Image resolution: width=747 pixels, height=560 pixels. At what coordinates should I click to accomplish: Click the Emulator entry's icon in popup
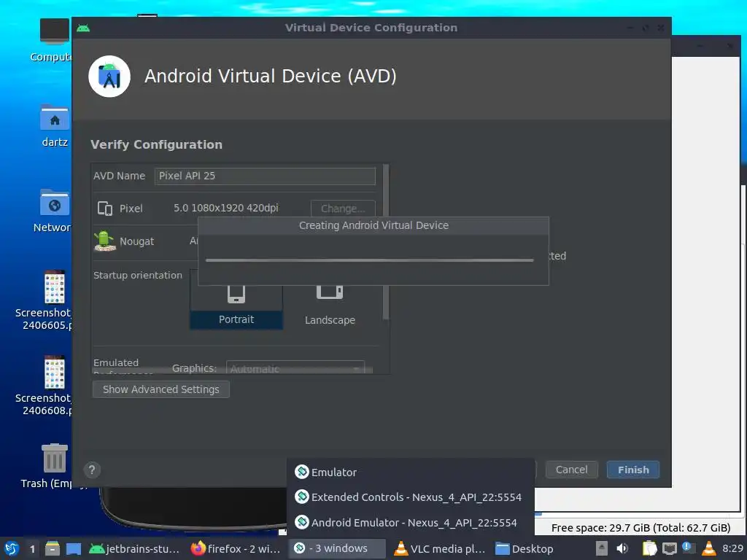pos(301,472)
